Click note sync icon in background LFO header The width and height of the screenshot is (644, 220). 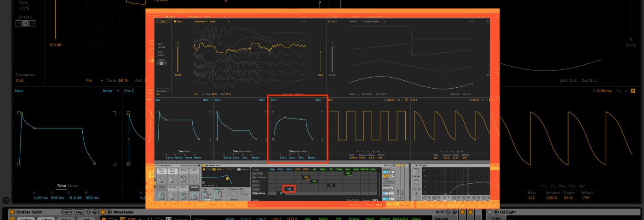coord(627,91)
